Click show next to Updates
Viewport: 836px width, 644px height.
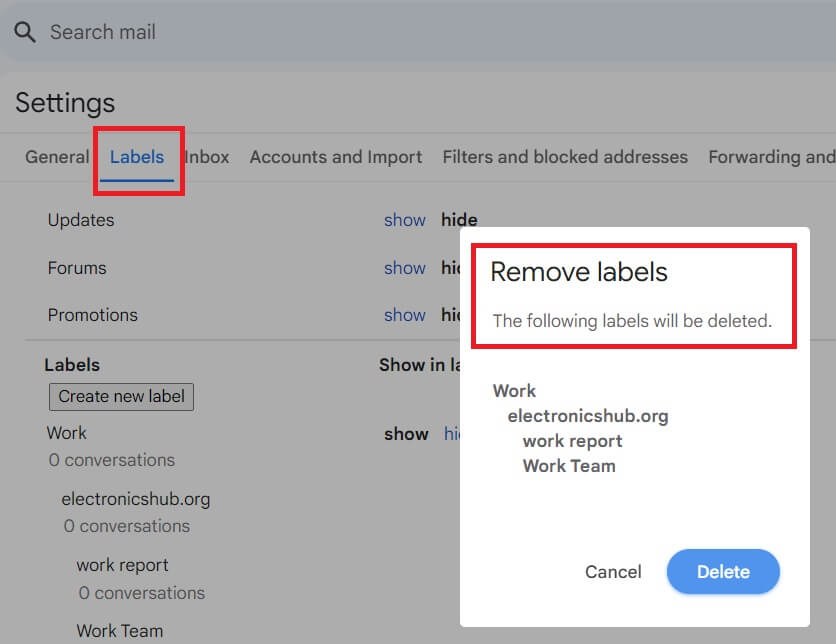point(405,220)
